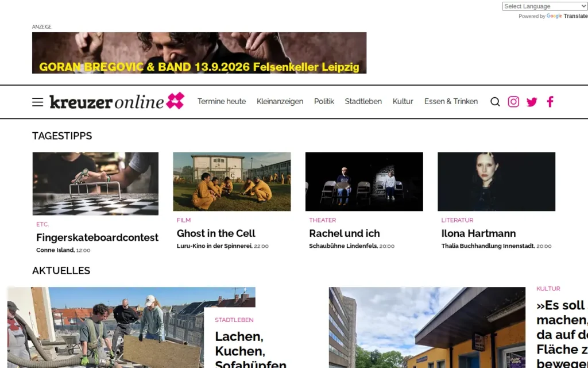Click Luru-Kino in der Spinnerei venue text
The image size is (588, 368).
[215, 246]
